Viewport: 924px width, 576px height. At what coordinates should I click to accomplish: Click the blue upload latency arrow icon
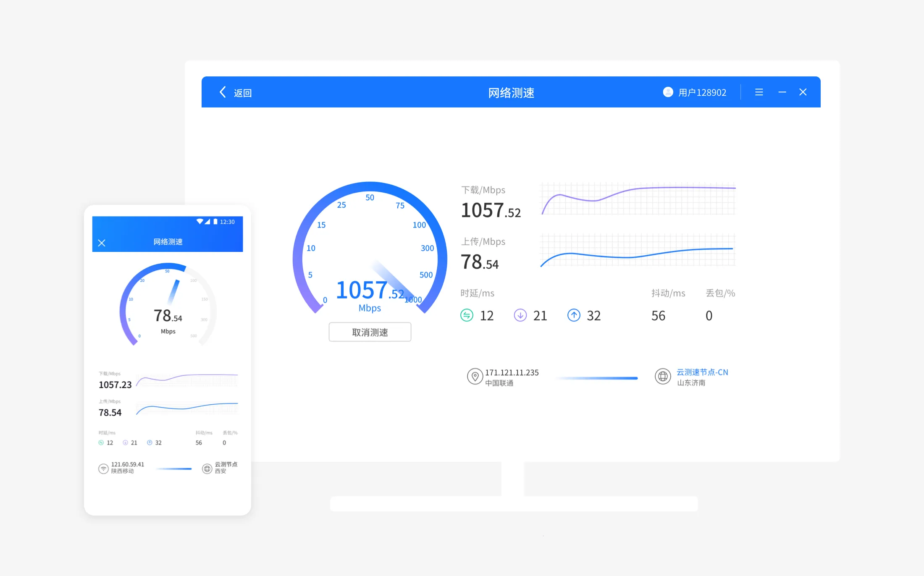point(574,315)
